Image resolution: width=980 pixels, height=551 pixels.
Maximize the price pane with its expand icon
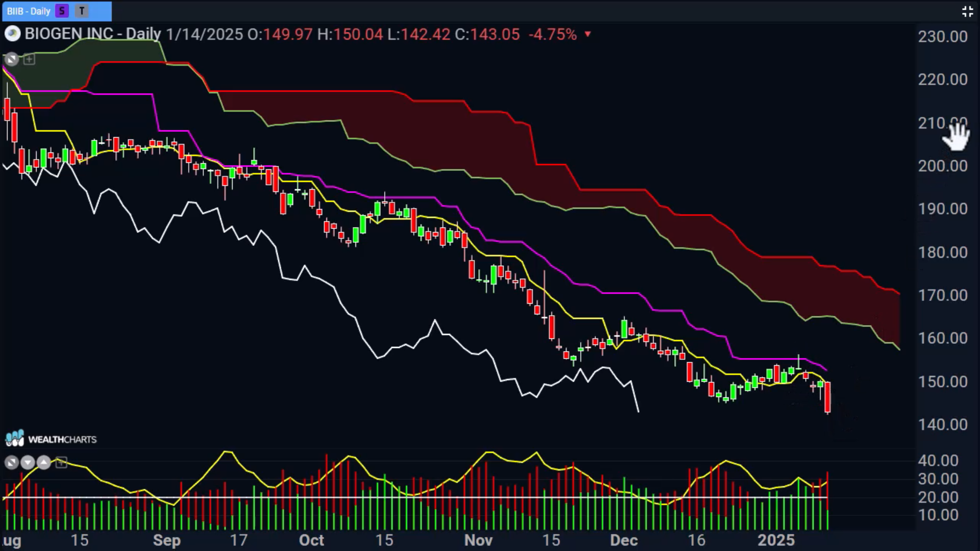(11, 60)
